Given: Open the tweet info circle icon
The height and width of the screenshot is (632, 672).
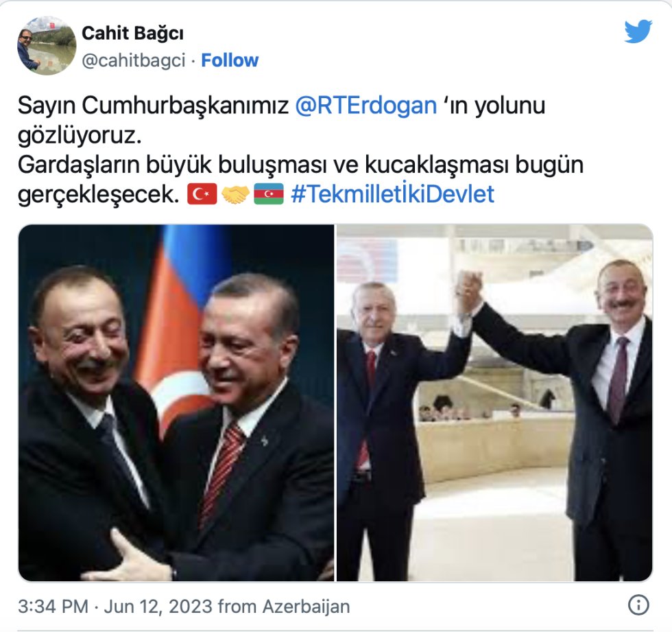Looking at the screenshot, I should click(638, 605).
